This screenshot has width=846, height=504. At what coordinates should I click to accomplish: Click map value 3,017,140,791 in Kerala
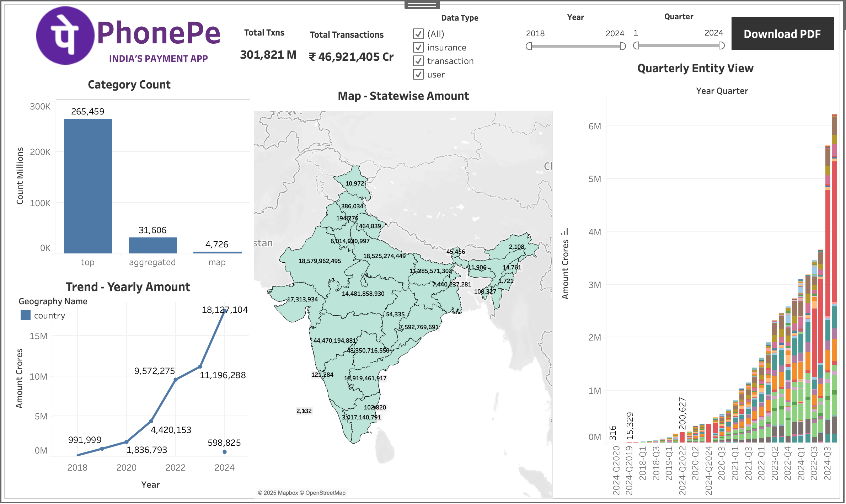coord(361,417)
